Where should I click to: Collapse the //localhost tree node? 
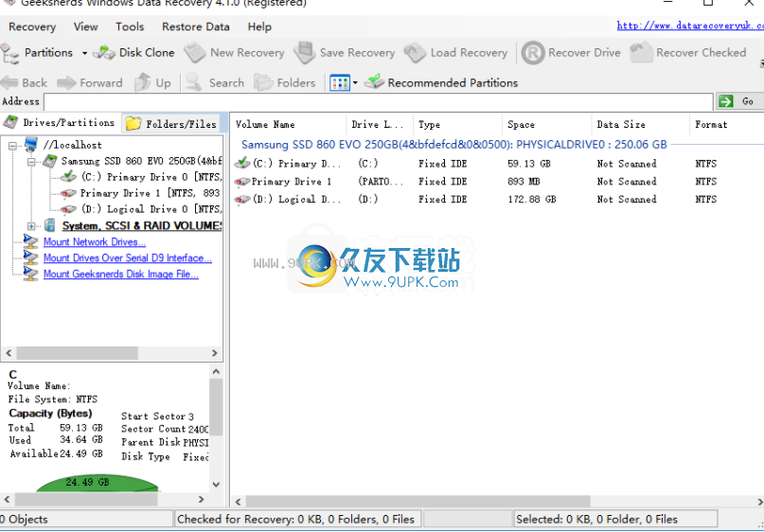pos(13,145)
